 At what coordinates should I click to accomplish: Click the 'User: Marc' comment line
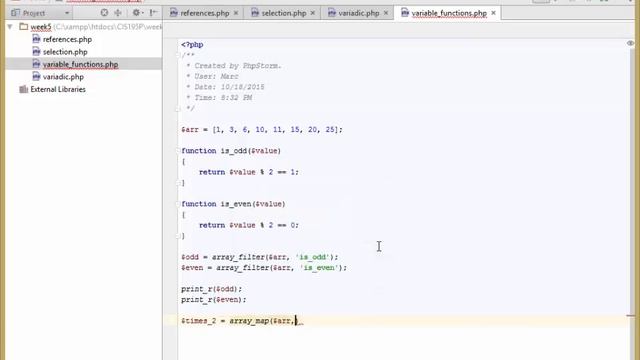pyautogui.click(x=216, y=76)
